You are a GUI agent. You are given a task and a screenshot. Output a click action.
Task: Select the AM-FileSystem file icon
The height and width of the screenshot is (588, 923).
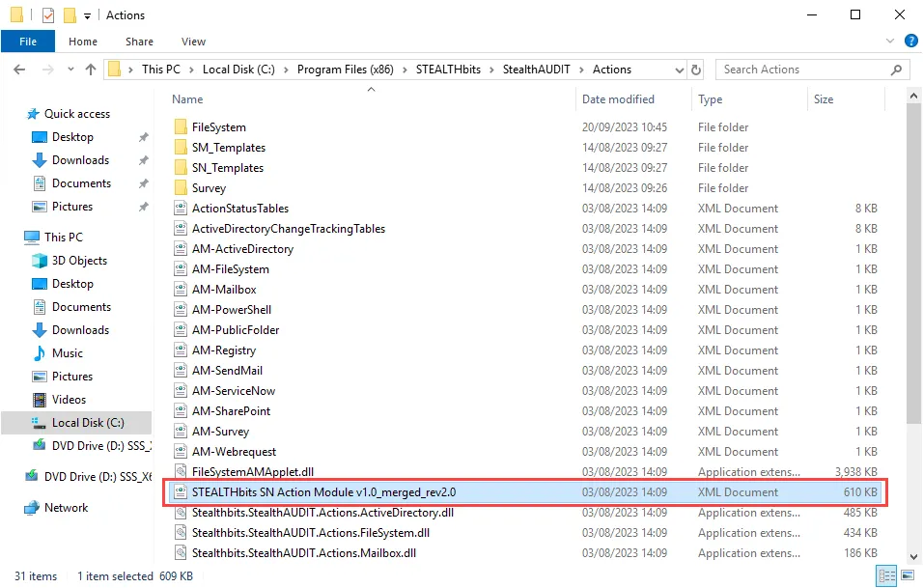pos(181,269)
